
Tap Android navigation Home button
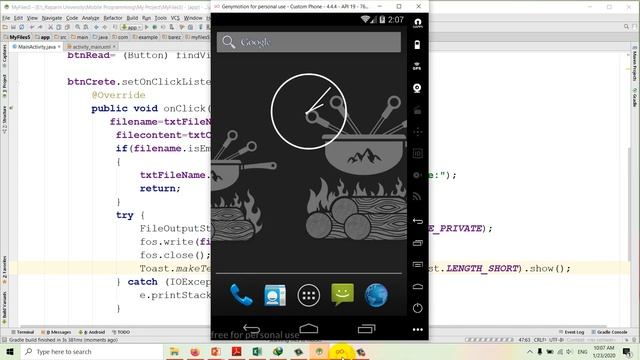tap(309, 329)
